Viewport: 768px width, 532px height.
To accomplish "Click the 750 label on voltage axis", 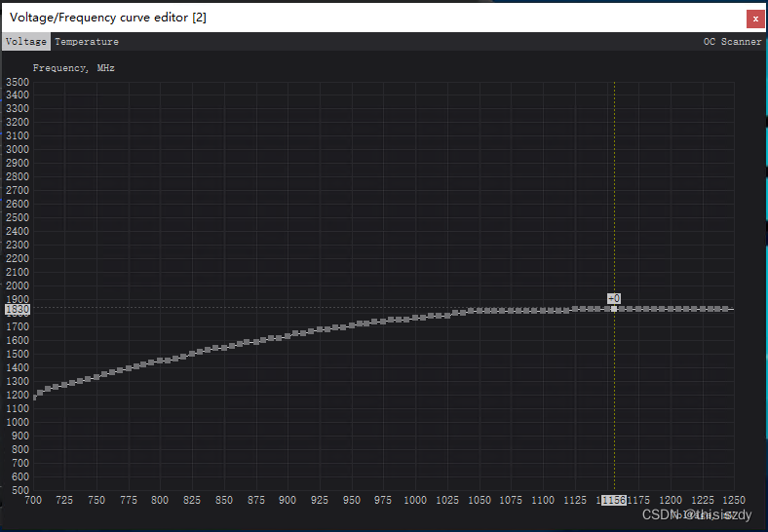I will (x=96, y=500).
